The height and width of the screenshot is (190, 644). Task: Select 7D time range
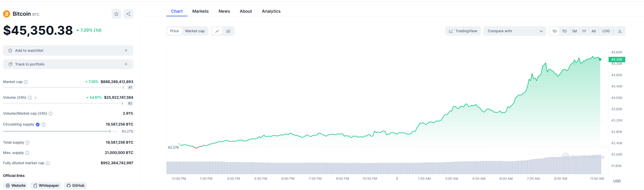pos(564,31)
